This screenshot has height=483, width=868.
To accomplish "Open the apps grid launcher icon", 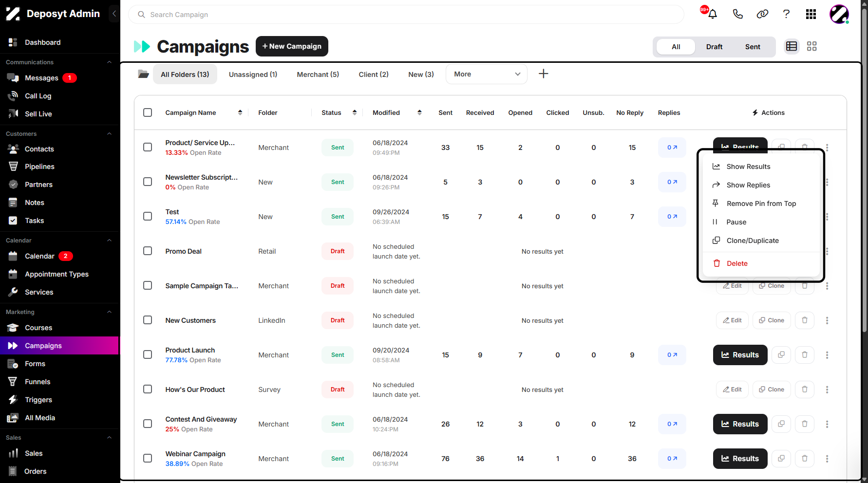I will pos(811,14).
